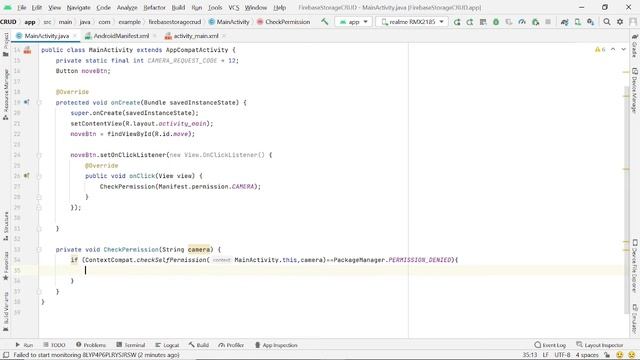
Task: Open the SDK Manager toolbar icon
Action: [x=591, y=22]
